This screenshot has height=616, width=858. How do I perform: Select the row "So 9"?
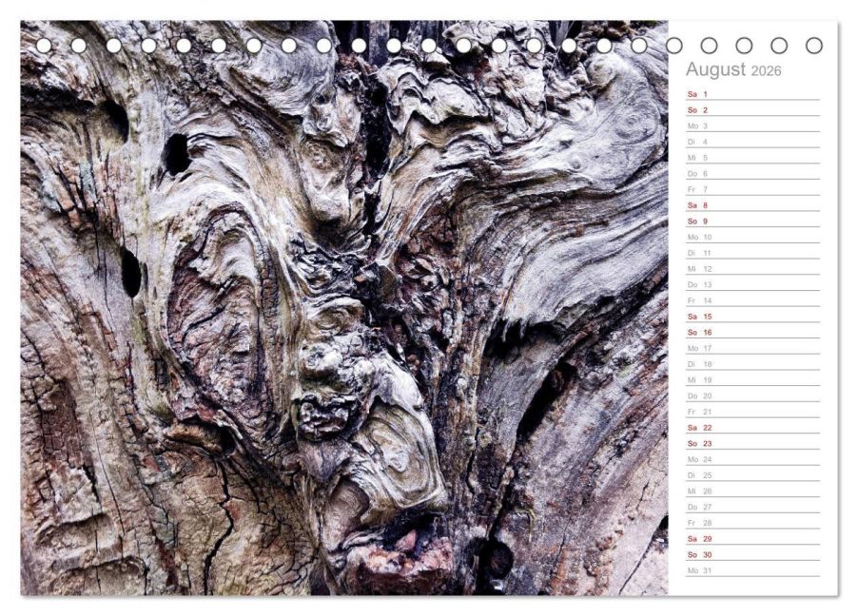753,221
